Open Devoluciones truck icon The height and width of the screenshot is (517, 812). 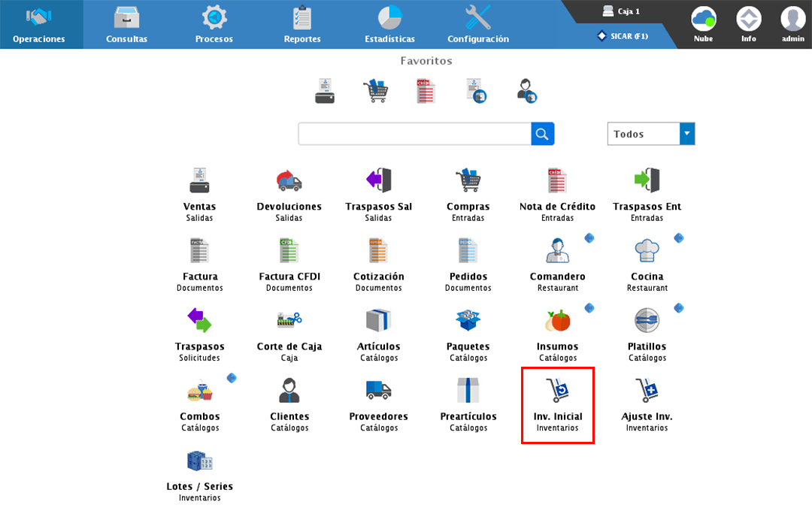289,181
